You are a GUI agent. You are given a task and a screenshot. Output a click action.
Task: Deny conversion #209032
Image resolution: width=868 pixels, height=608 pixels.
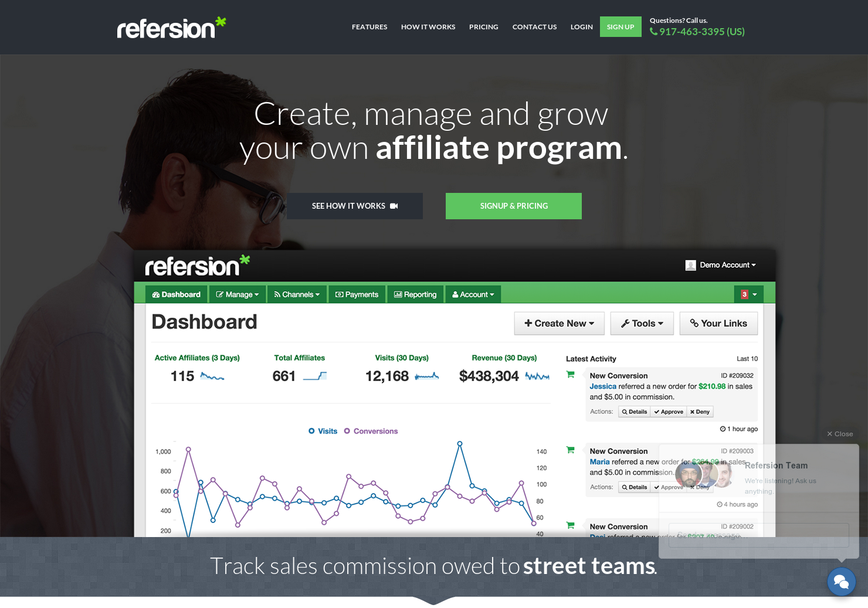[700, 412]
